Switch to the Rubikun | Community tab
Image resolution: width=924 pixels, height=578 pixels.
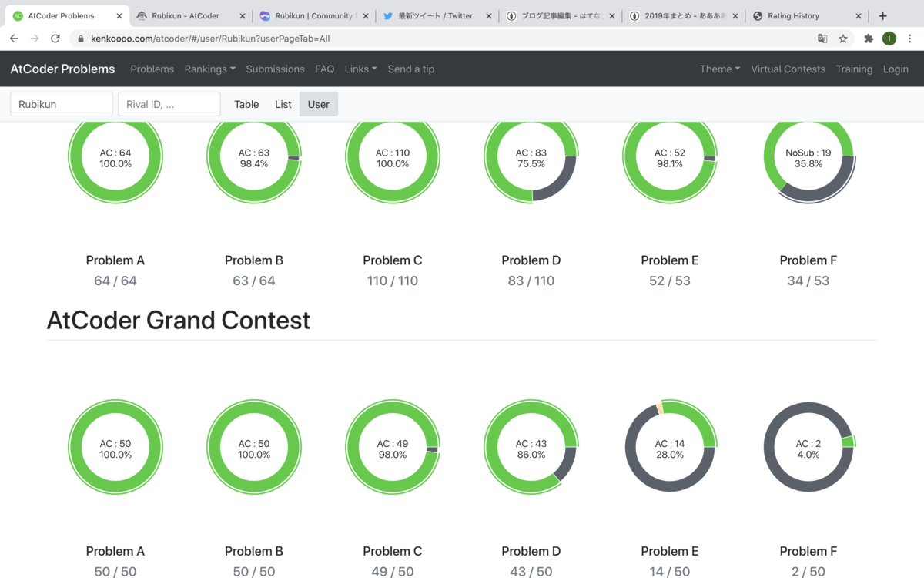314,15
